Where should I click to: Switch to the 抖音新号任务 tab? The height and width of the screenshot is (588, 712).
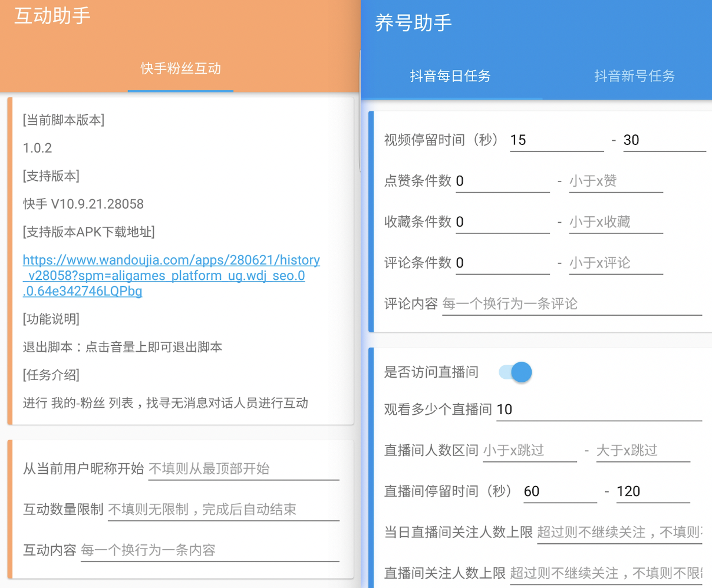point(634,76)
